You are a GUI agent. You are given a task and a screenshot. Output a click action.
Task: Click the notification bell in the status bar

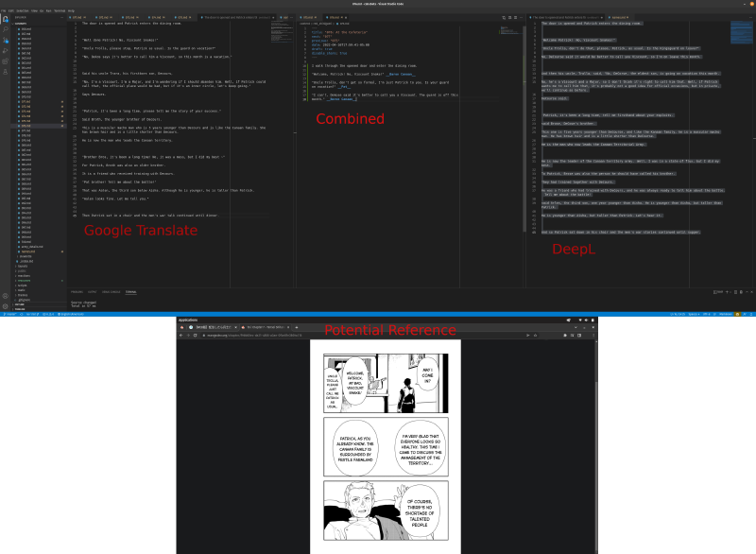[751, 315]
